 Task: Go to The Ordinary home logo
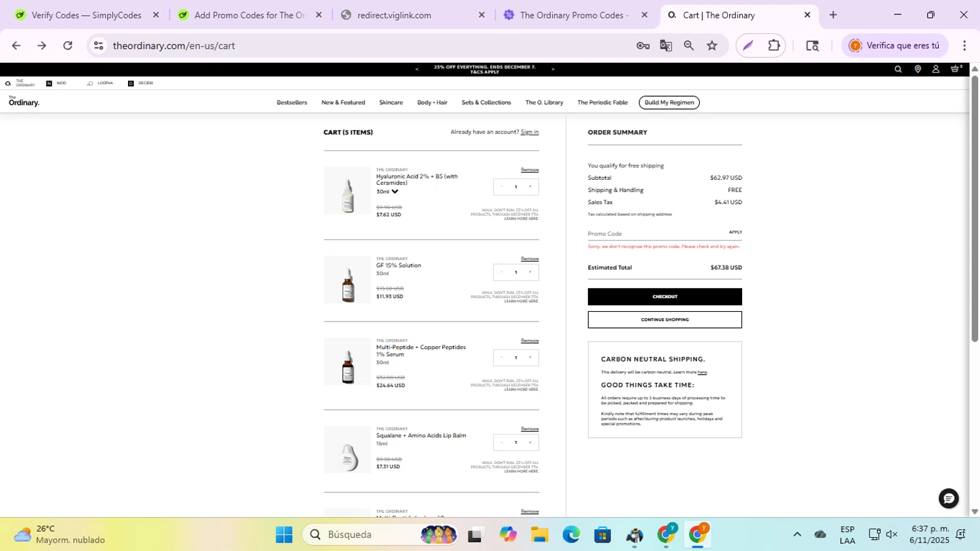pos(24,102)
